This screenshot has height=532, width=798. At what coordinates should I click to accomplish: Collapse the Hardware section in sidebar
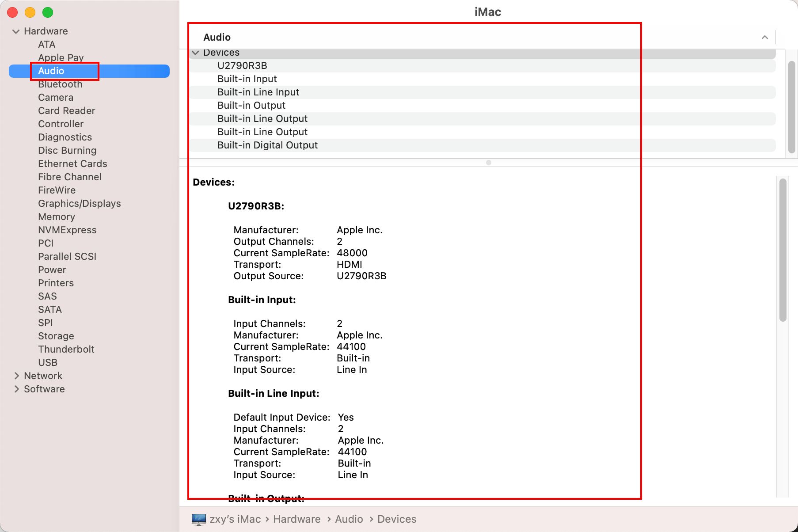click(16, 31)
